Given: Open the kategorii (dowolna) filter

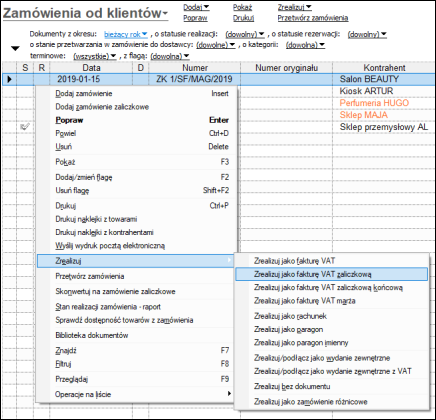Looking at the screenshot, I should 305,45.
